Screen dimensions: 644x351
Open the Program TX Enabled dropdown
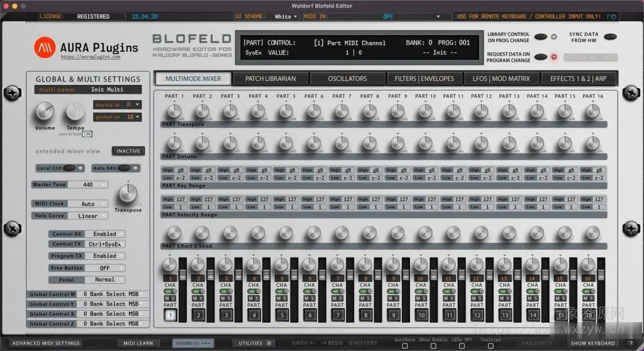point(105,255)
